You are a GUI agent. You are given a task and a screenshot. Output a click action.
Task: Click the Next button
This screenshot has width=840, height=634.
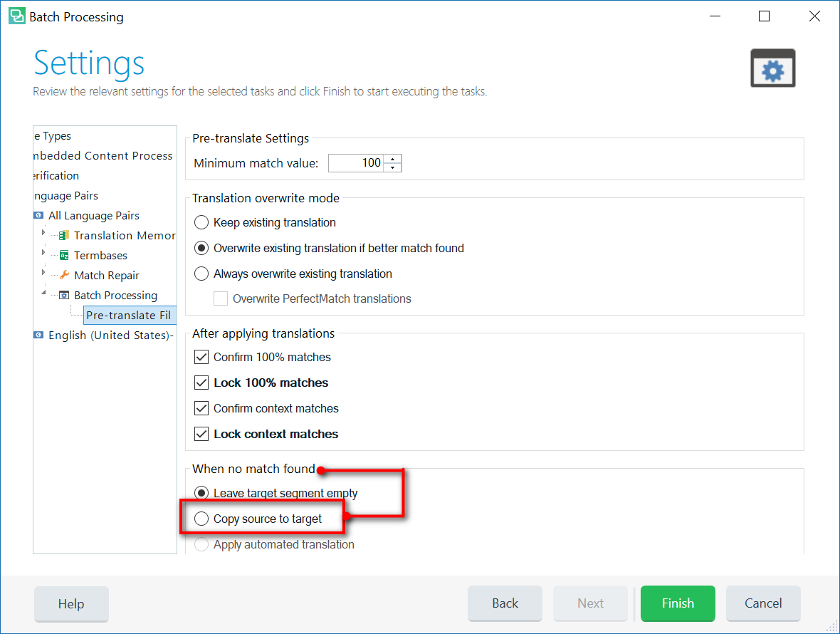pos(590,603)
